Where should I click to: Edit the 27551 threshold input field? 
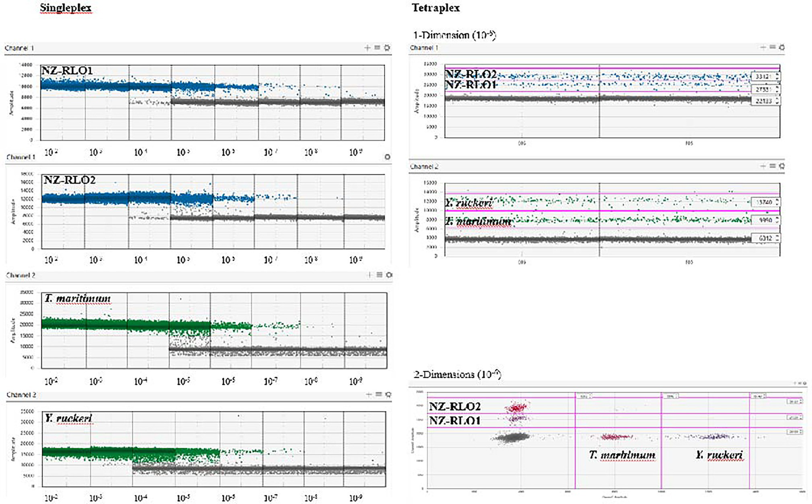click(764, 90)
